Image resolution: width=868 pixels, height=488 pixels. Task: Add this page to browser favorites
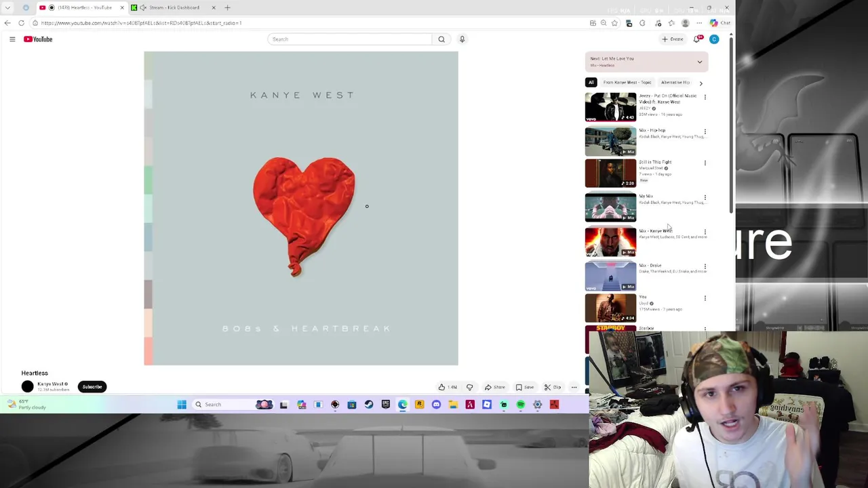pyautogui.click(x=614, y=23)
